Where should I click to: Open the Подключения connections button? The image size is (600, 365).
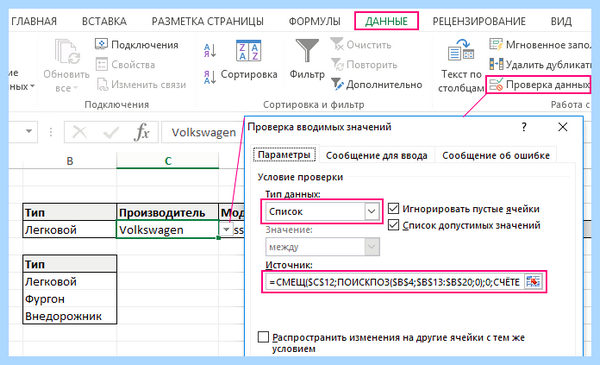[x=137, y=45]
